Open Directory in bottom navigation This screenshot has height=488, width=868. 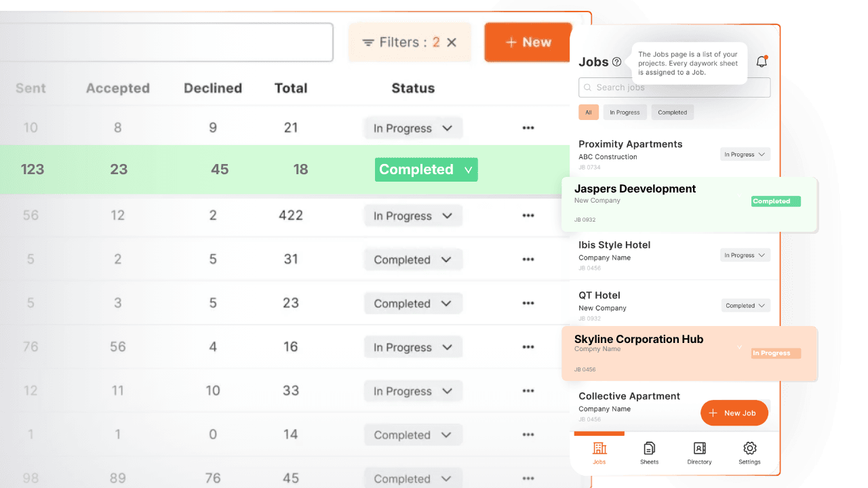(699, 453)
